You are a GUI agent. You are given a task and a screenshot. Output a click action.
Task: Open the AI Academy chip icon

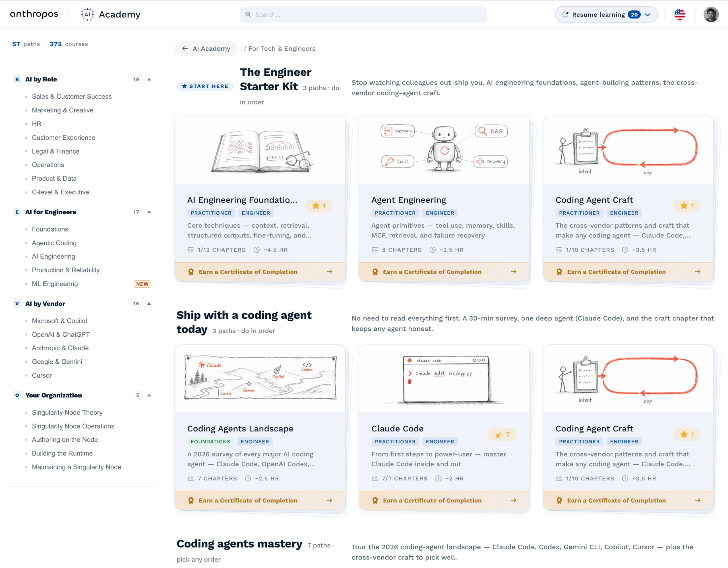pos(87,14)
